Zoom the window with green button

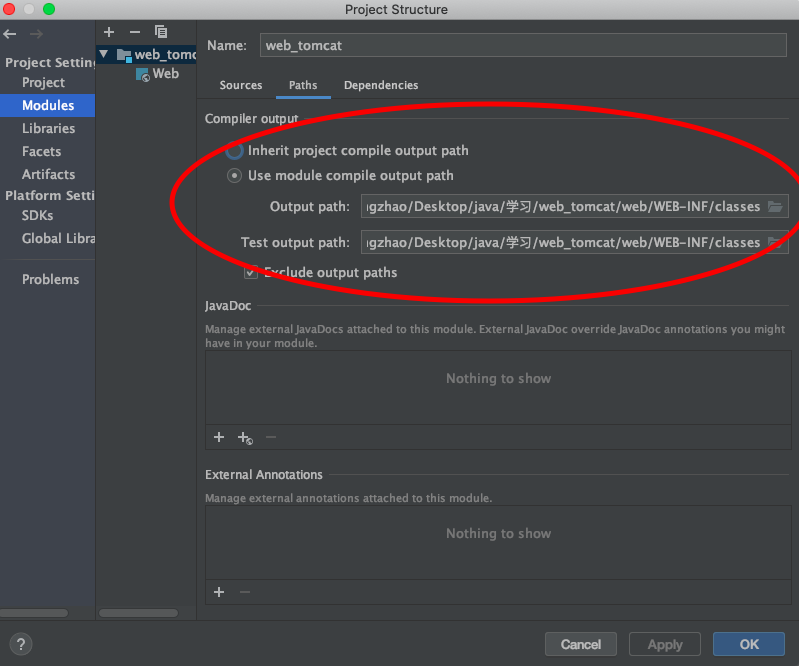[x=49, y=9]
